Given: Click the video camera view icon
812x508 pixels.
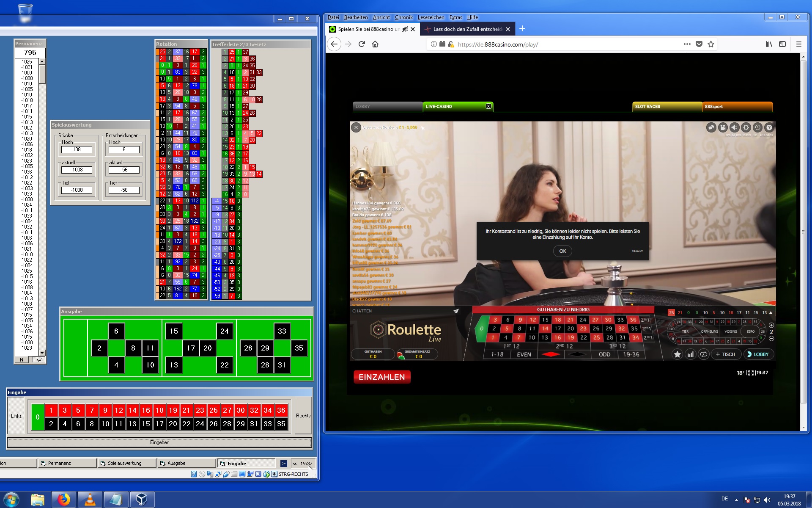Looking at the screenshot, I should tap(723, 127).
